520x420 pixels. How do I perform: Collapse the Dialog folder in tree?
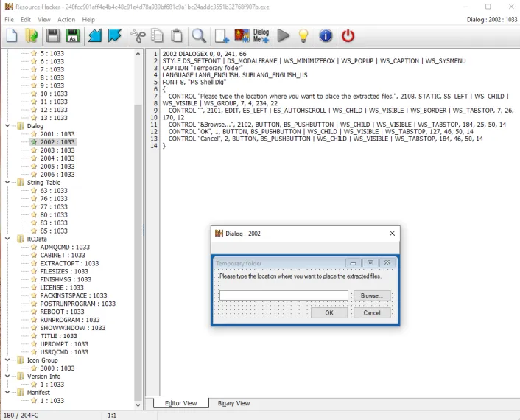click(7, 126)
